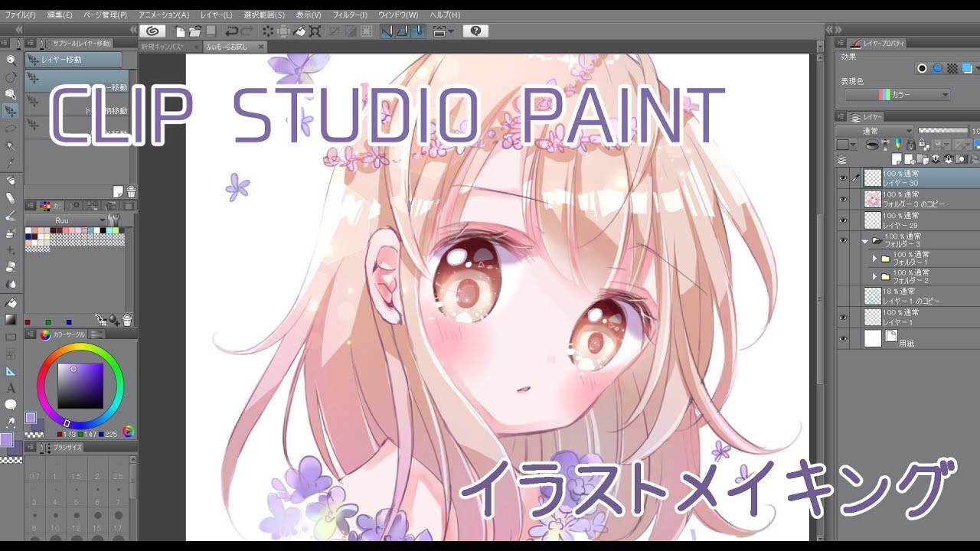Viewport: 980px width, 551px height.
Task: Open the ヘルプ(H) menu
Action: (x=445, y=15)
